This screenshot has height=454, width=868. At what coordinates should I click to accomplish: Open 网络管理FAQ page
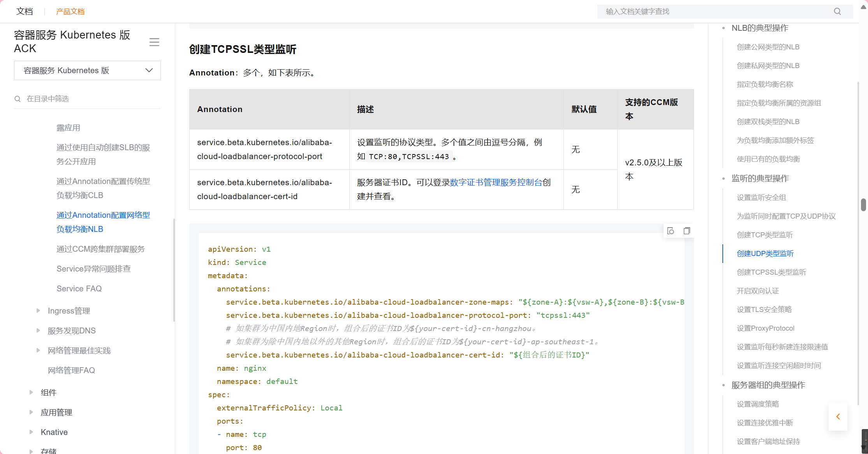click(71, 370)
